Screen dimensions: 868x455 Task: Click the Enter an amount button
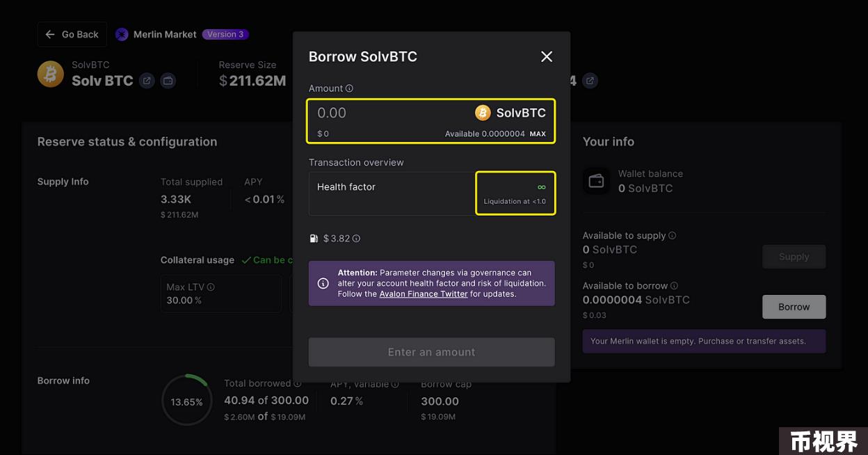[x=432, y=352]
